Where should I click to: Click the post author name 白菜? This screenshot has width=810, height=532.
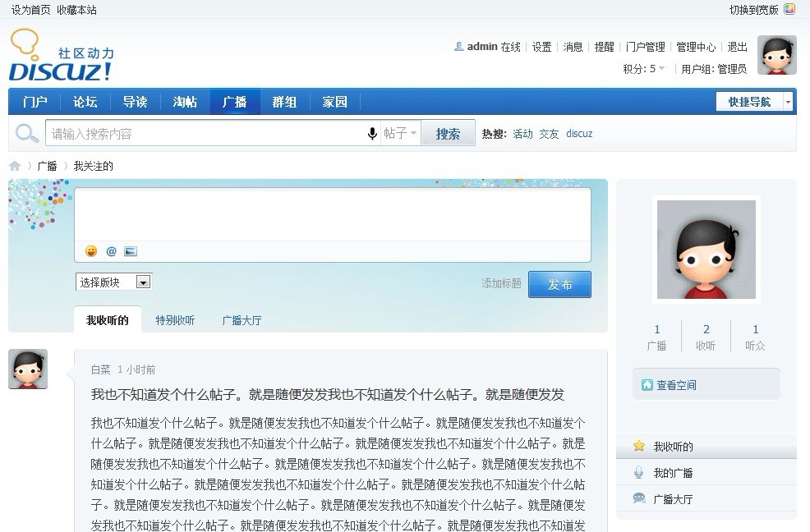(x=101, y=369)
